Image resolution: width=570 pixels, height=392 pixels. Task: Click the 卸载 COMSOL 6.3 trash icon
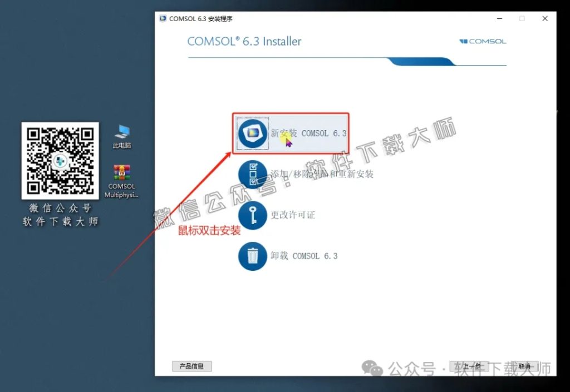click(x=252, y=255)
